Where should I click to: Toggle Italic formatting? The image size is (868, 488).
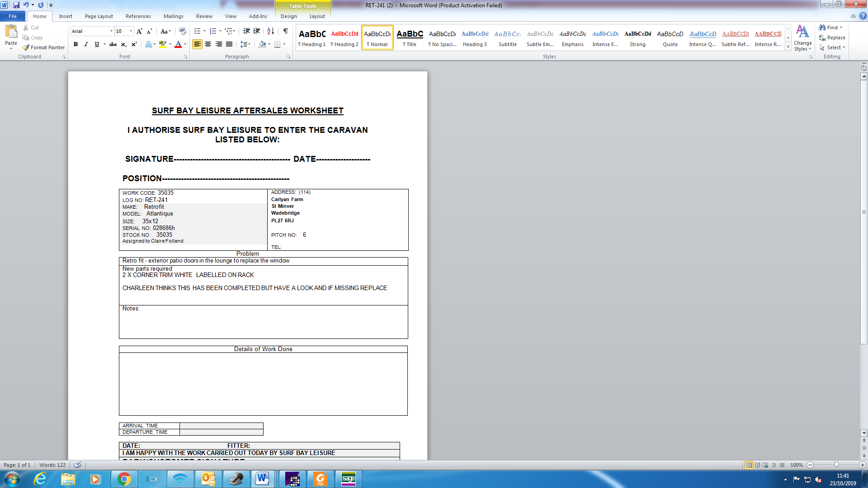(86, 44)
